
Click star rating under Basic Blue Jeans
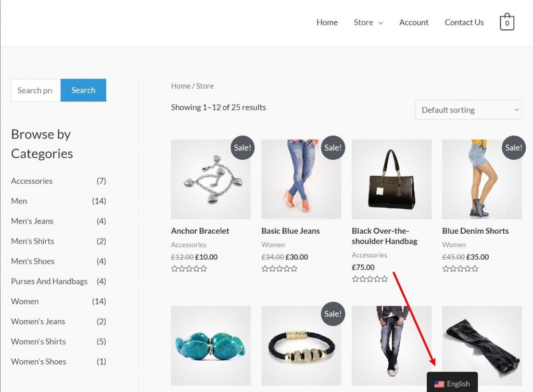(280, 269)
